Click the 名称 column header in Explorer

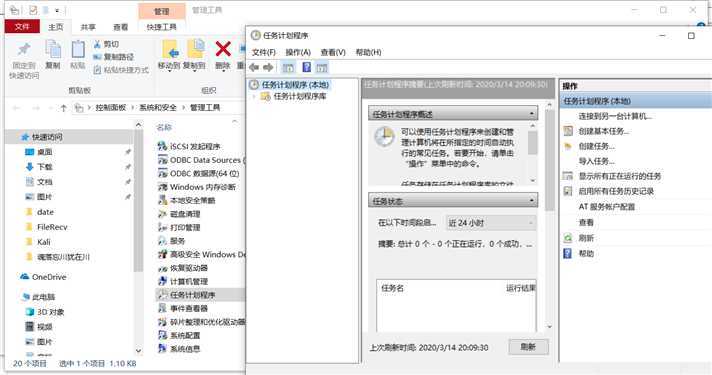coord(164,128)
